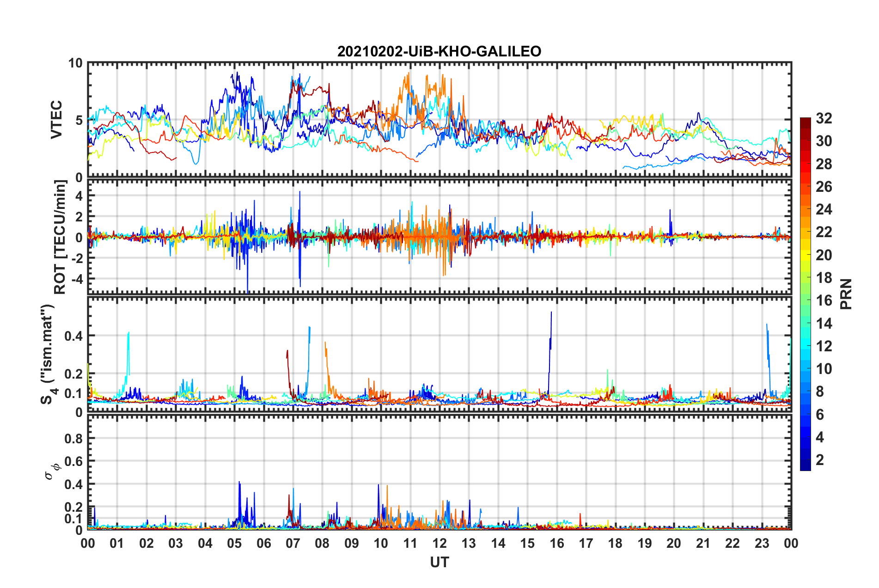This screenshot has width=879, height=588.
Task: Click x-axis tick label 17
Action: click(x=586, y=543)
